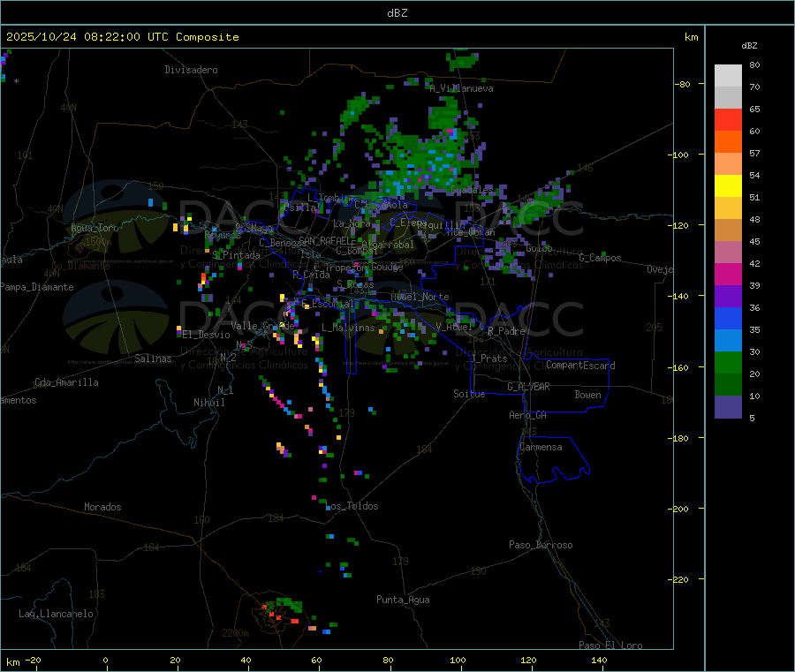Click the Carmensa blue district outline

tap(553, 459)
